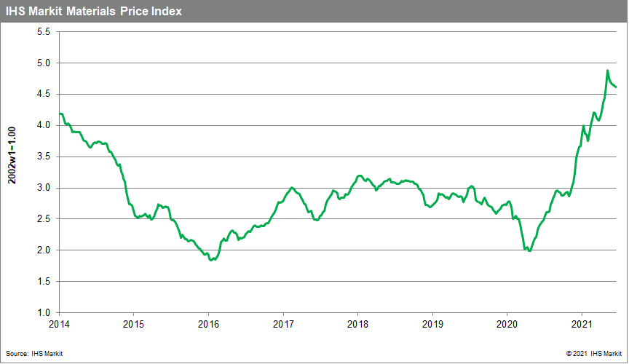Select the 2020 x-axis label
This screenshot has width=629, height=364.
[507, 323]
